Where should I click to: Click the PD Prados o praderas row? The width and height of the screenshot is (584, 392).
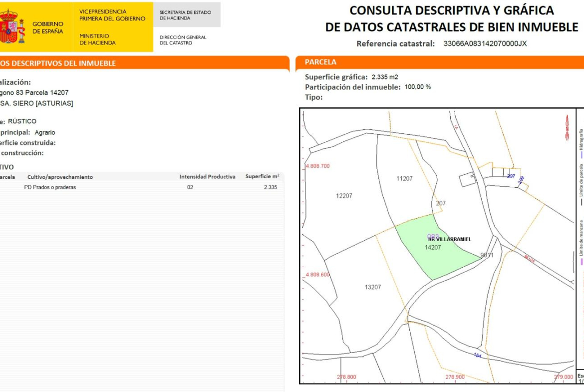click(x=50, y=187)
